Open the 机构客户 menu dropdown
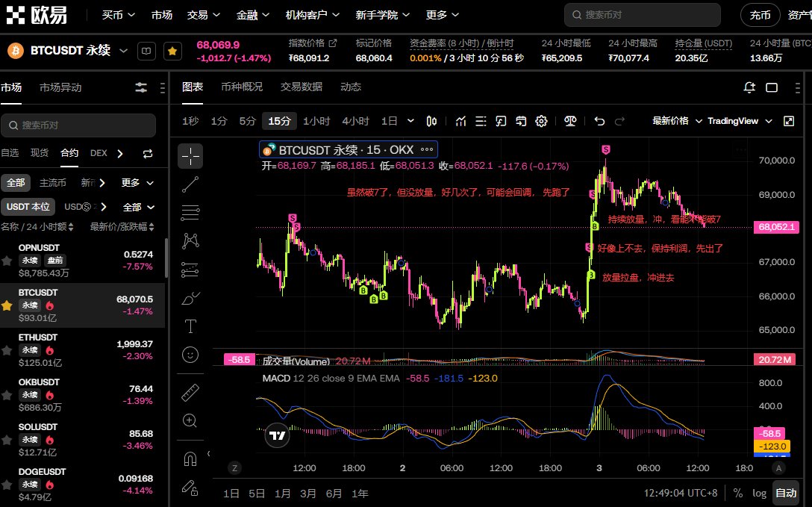The height and width of the screenshot is (507, 812). tap(312, 15)
